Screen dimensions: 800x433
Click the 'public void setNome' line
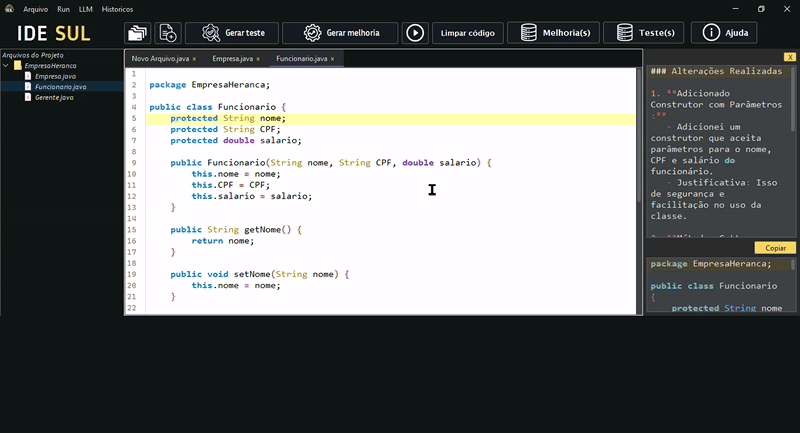[260, 274]
